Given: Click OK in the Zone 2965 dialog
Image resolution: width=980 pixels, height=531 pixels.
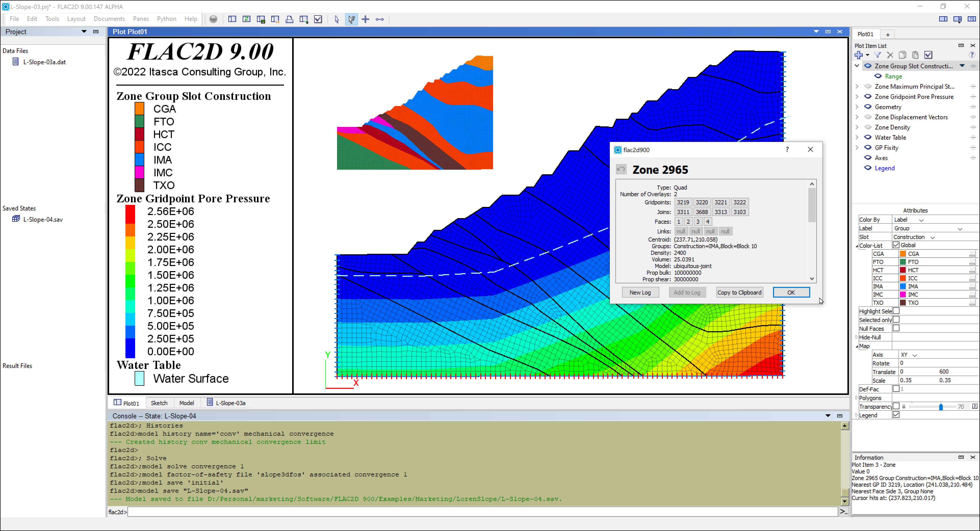Looking at the screenshot, I should [x=791, y=292].
